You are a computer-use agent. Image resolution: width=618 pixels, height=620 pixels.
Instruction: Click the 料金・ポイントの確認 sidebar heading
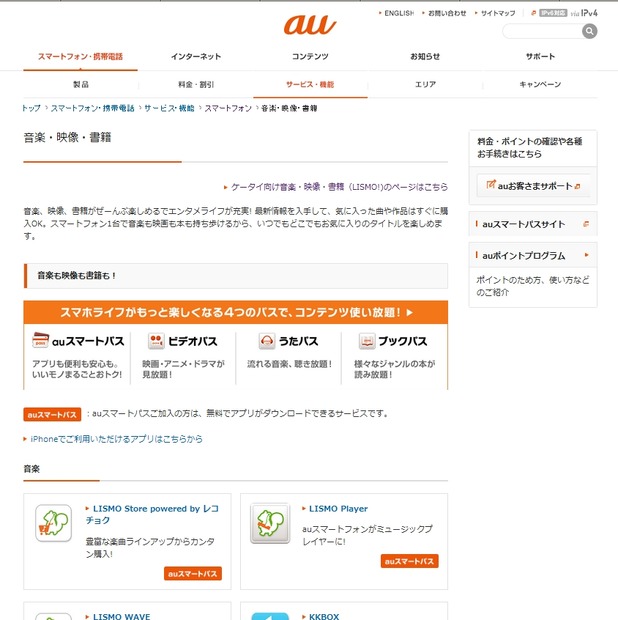pyautogui.click(x=529, y=147)
